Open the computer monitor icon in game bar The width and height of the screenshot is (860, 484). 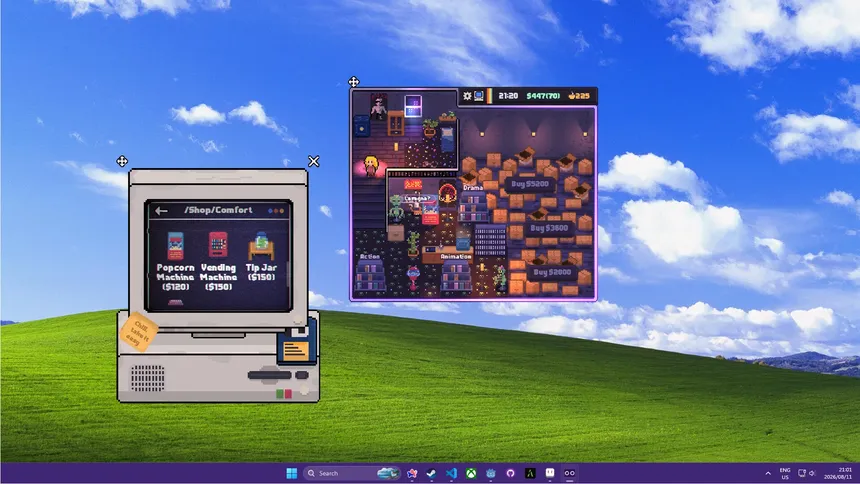[479, 96]
